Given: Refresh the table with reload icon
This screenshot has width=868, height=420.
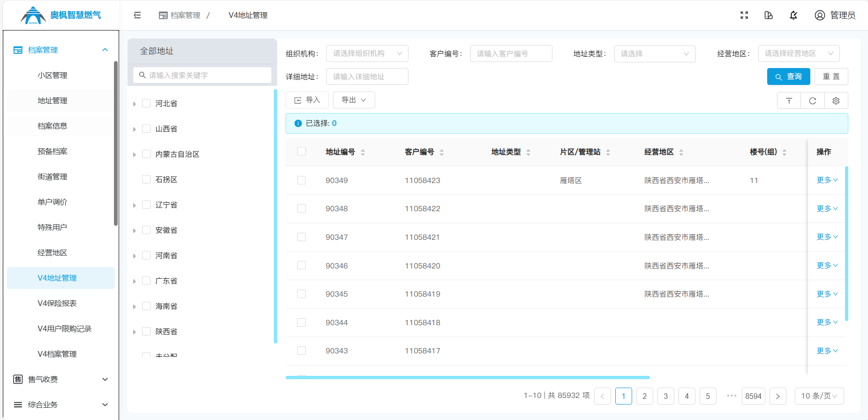Looking at the screenshot, I should click(x=813, y=100).
